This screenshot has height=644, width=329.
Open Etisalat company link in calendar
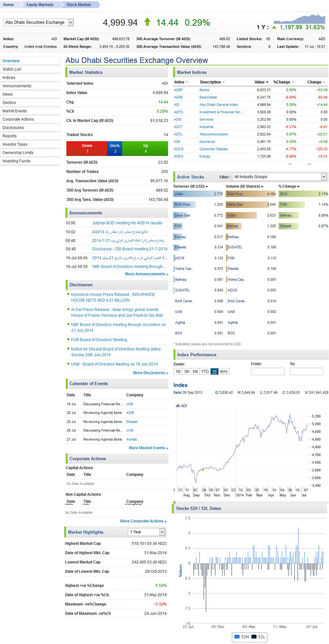coord(132,422)
